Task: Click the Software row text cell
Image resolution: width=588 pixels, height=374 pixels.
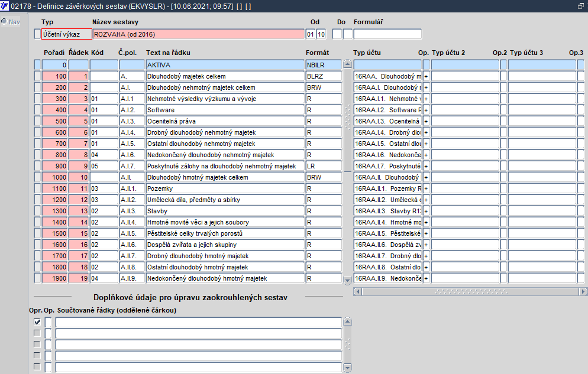Action: click(225, 110)
